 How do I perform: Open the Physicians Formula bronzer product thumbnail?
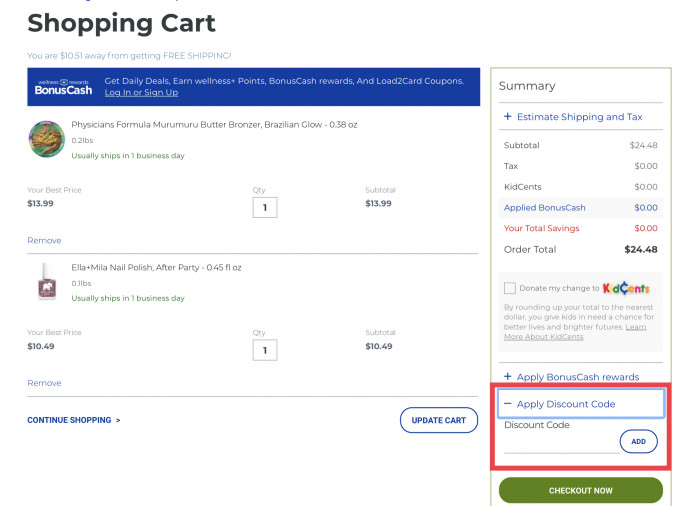click(46, 139)
